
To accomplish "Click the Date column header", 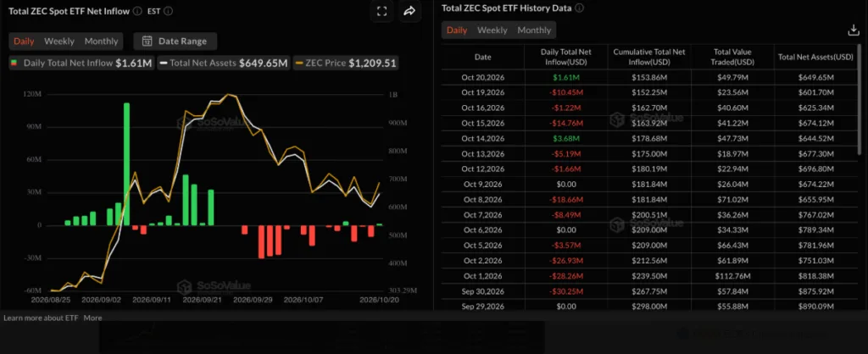I will point(482,57).
